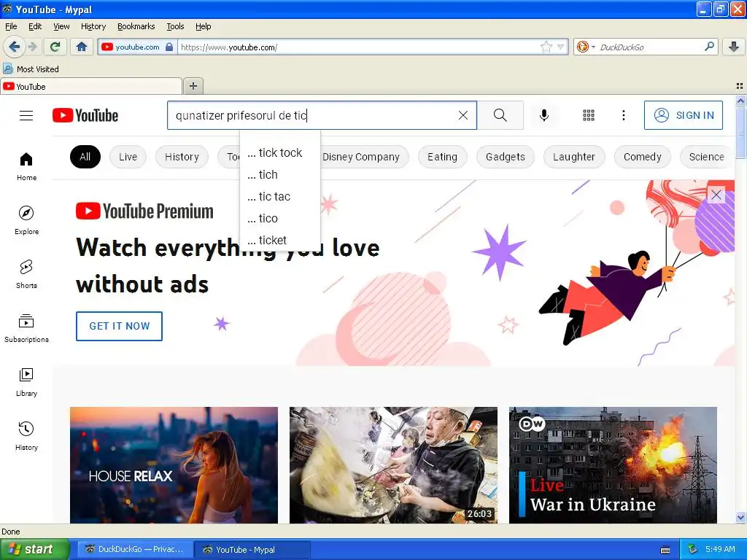Screen dimensions: 747x560
Task: Open the YouTube apps grid icon
Action: point(589,115)
